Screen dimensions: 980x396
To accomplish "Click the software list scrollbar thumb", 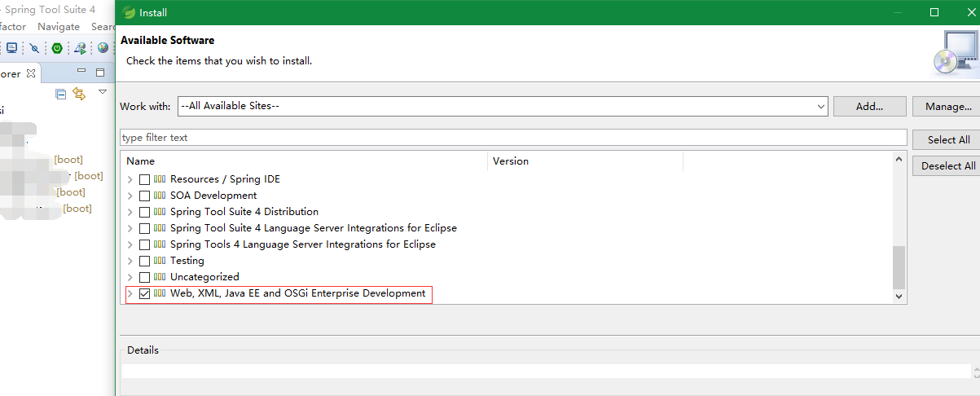I will 899,267.
